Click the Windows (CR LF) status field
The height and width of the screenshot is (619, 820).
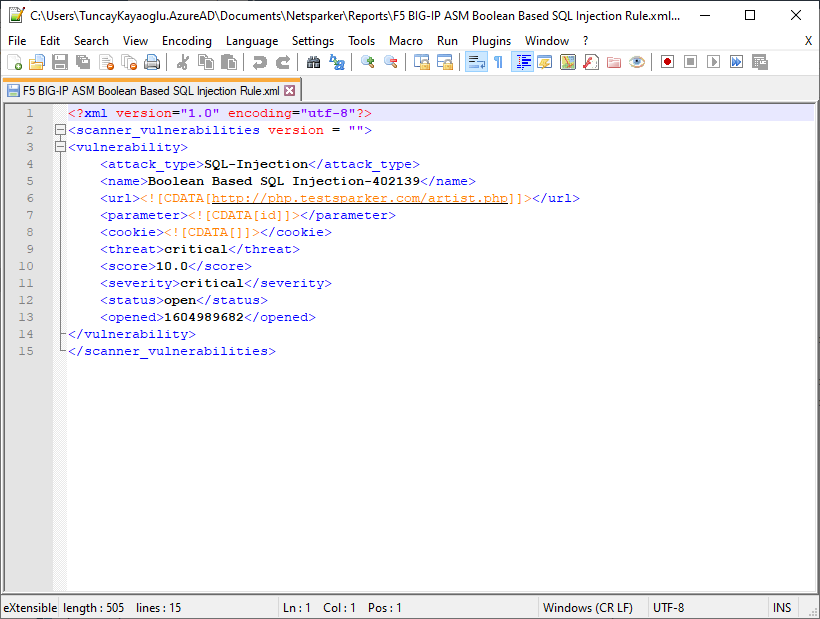coord(589,608)
